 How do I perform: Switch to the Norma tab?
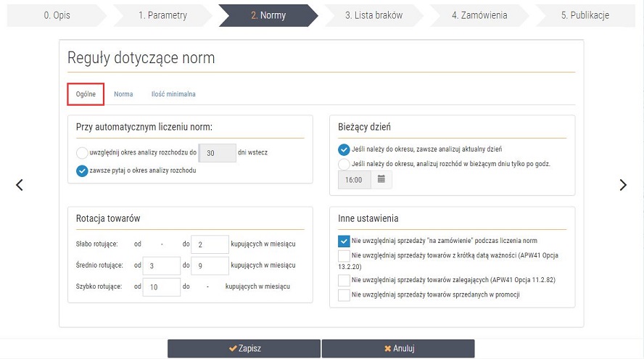(x=123, y=94)
